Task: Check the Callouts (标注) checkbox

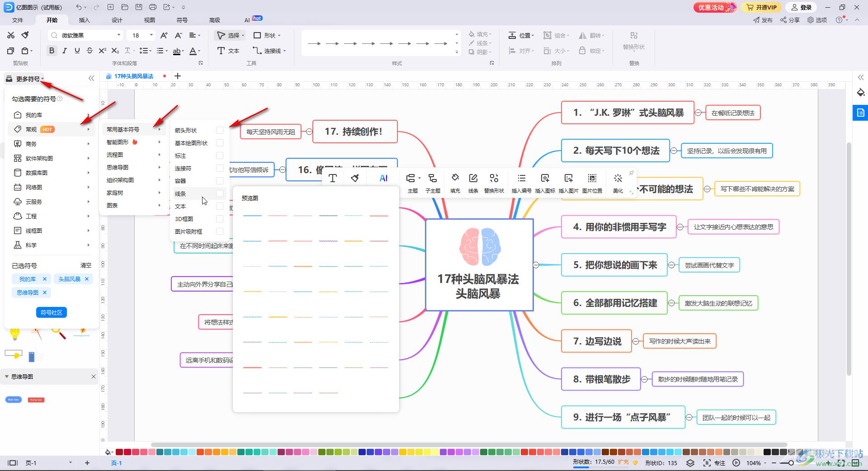Action: click(x=220, y=155)
